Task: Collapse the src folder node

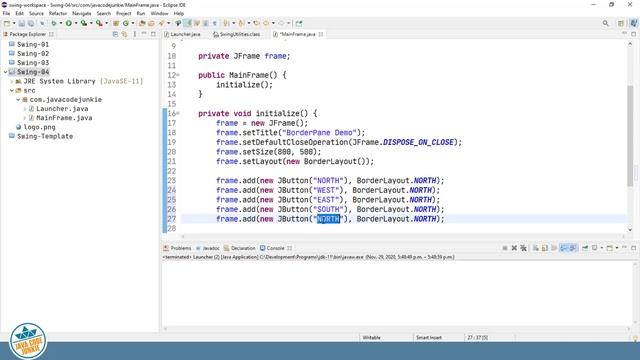Action: pyautogui.click(x=12, y=90)
